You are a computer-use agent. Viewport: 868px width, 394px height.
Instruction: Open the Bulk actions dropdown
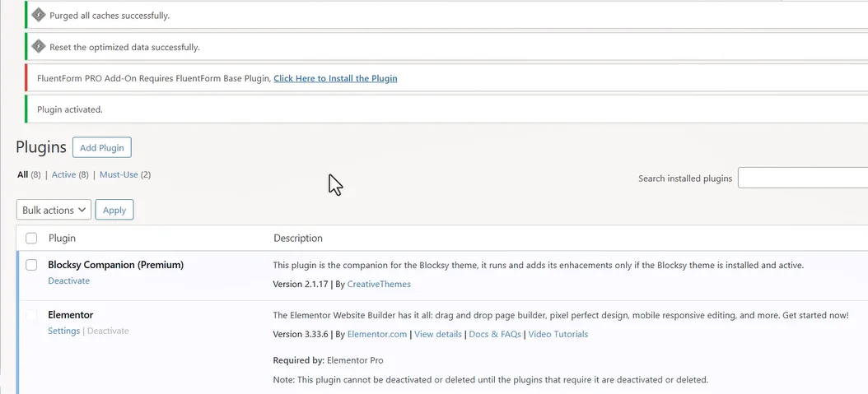[x=54, y=210]
